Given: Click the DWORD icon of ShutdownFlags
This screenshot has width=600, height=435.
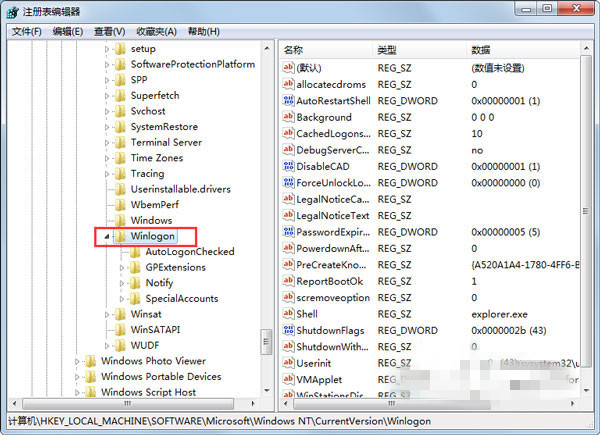Looking at the screenshot, I should click(x=288, y=331).
